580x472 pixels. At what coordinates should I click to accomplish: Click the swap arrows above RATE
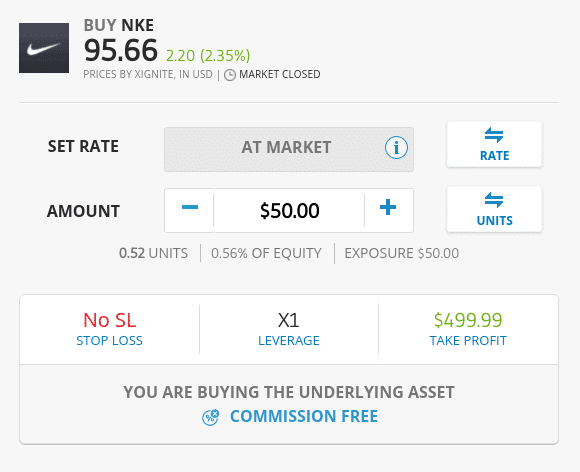(494, 135)
